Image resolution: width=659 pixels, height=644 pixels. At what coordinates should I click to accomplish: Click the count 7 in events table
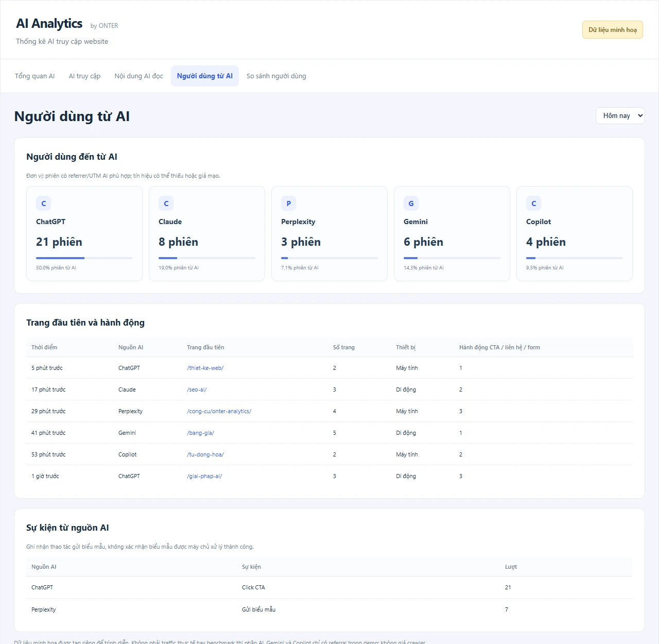click(507, 609)
